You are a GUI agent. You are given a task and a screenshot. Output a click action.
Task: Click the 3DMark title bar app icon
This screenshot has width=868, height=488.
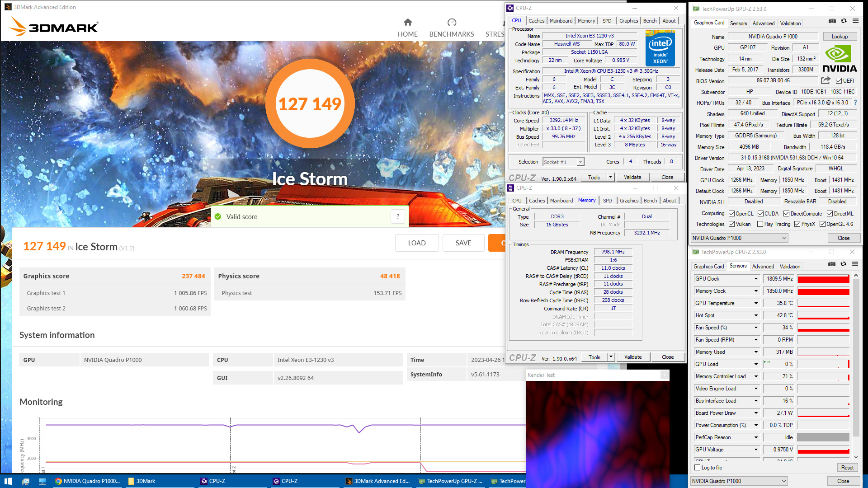[x=8, y=7]
